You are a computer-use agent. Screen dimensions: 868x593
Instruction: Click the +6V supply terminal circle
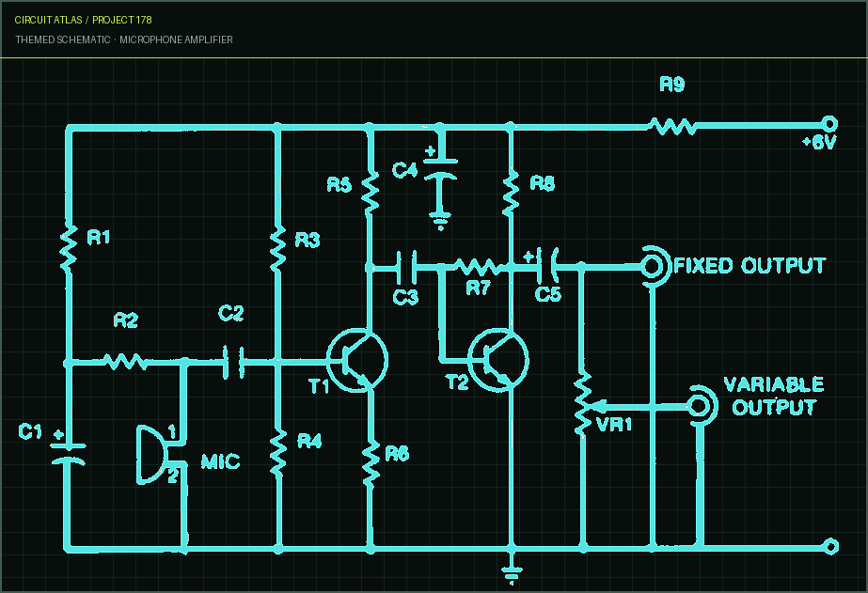(829, 123)
